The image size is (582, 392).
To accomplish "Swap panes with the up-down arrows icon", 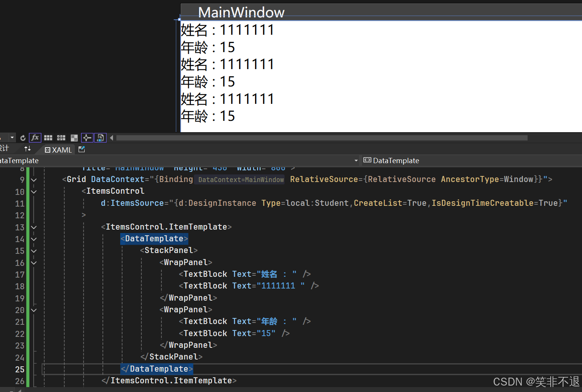I will point(28,149).
